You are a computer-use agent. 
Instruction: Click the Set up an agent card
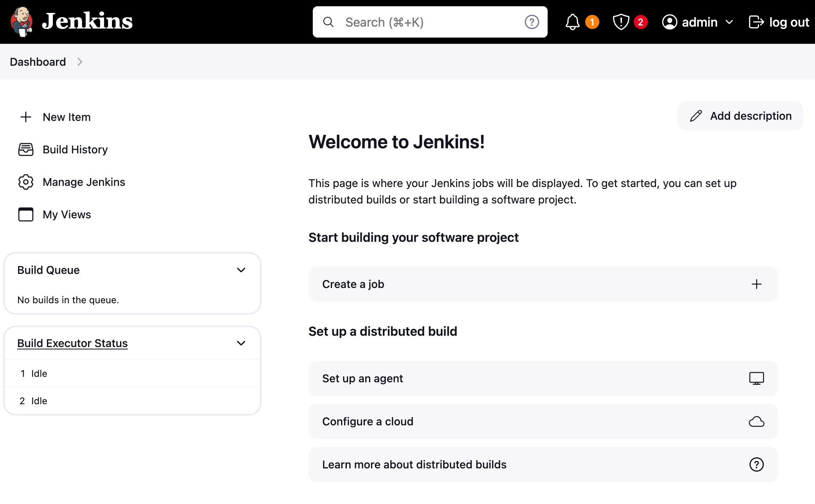click(x=543, y=378)
